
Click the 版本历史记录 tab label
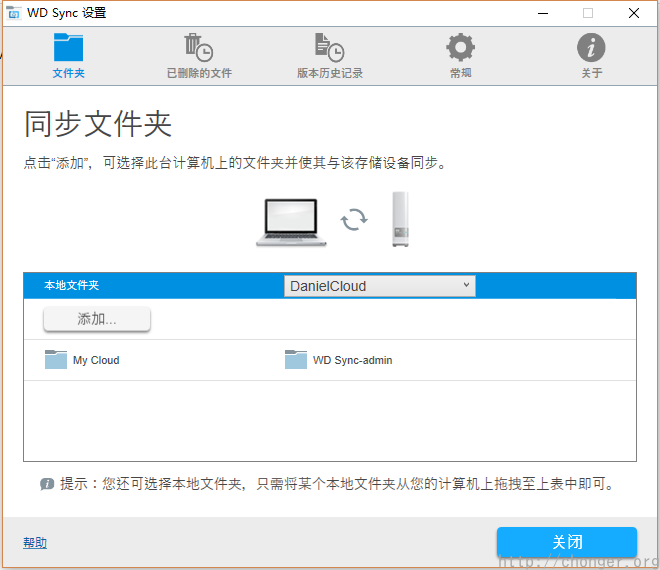[330, 73]
